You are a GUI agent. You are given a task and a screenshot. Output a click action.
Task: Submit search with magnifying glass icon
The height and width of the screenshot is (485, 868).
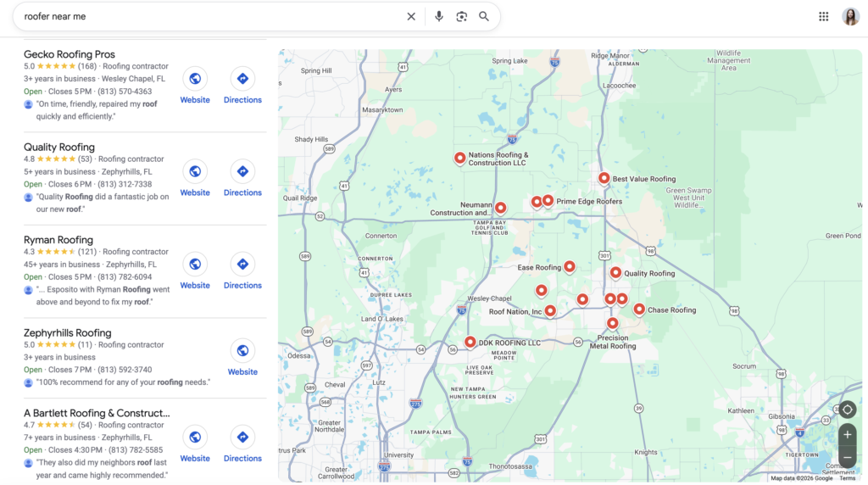[484, 17]
